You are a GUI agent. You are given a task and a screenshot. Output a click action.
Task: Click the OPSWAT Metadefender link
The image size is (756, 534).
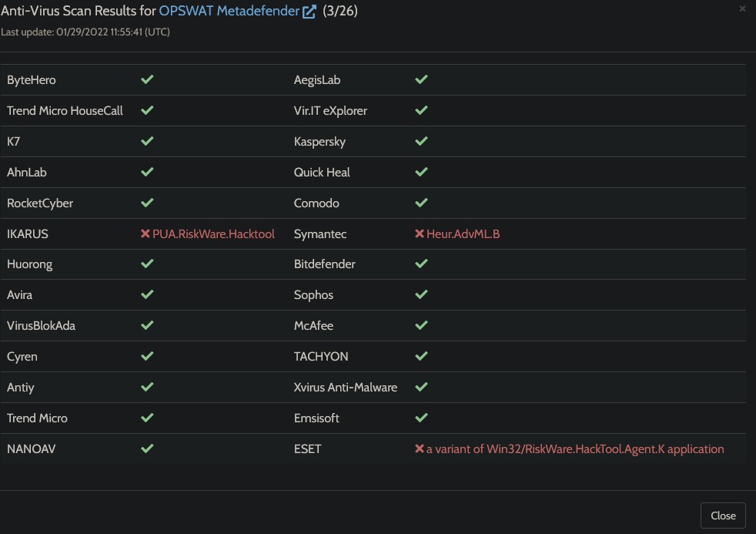[x=229, y=12]
